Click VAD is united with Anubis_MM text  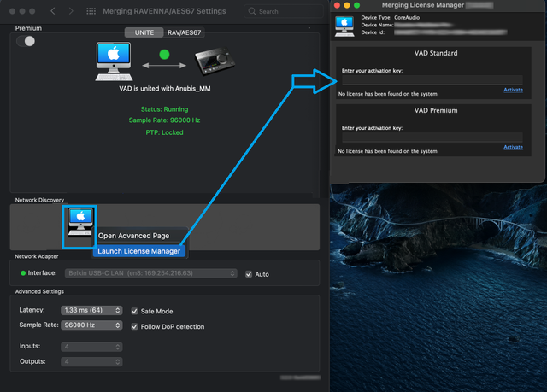pos(165,89)
